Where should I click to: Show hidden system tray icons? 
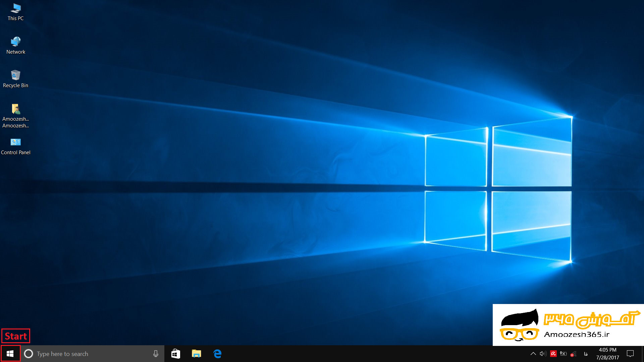click(533, 354)
